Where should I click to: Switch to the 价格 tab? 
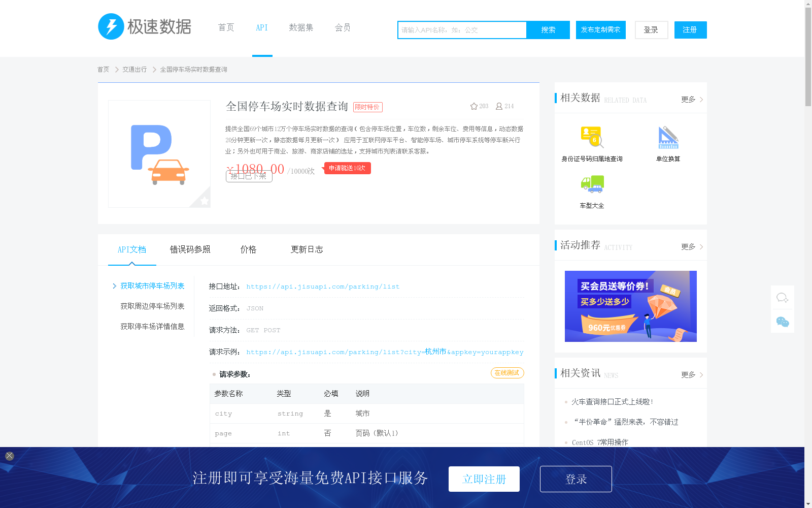coord(249,249)
